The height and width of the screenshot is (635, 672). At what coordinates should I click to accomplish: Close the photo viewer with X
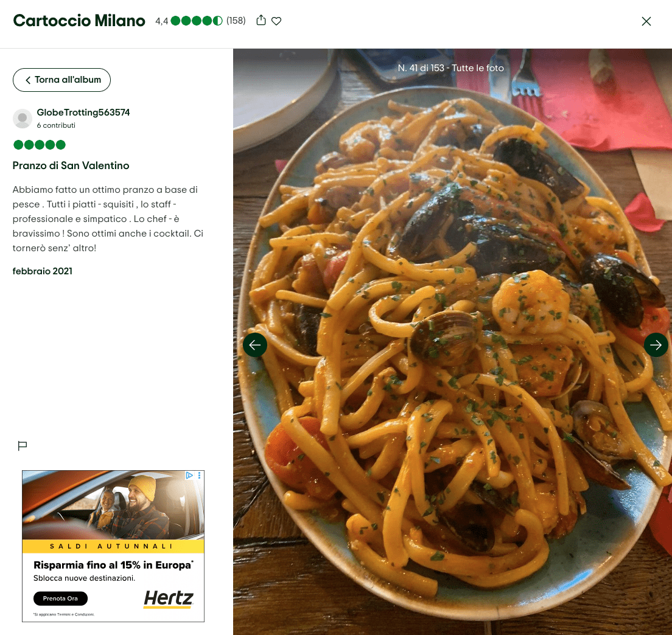646,21
